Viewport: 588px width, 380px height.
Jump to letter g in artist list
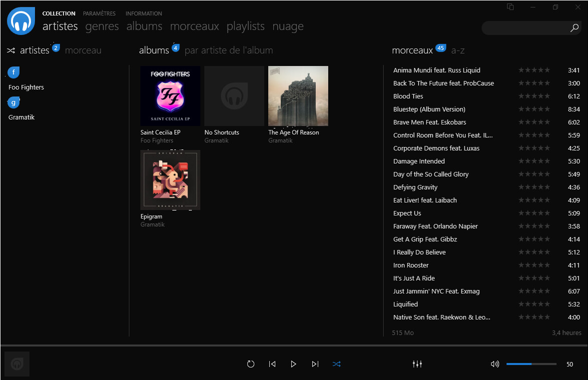[13, 102]
